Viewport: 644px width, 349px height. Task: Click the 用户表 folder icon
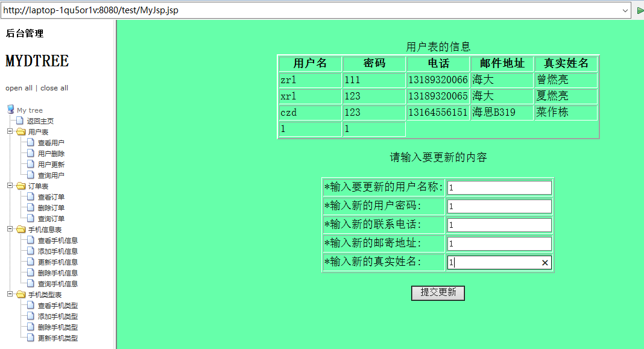21,132
